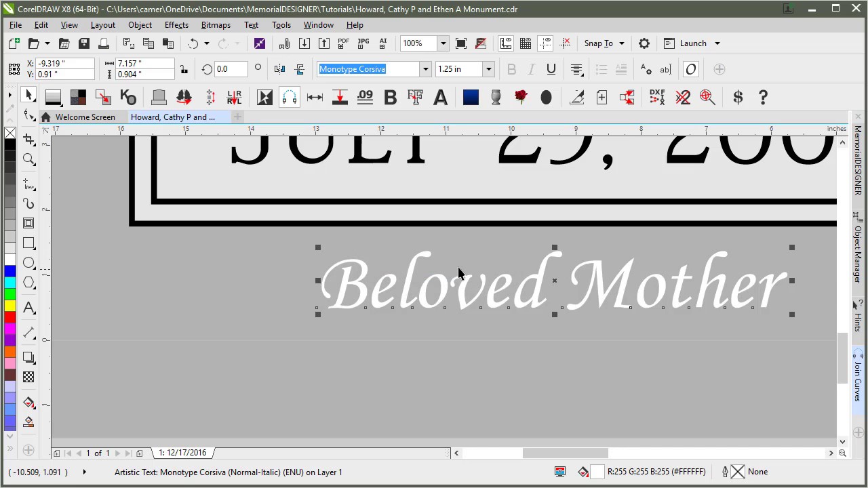Viewport: 868px width, 488px height.
Task: Select the Interactive fill tool in toolbox
Action: 28,403
